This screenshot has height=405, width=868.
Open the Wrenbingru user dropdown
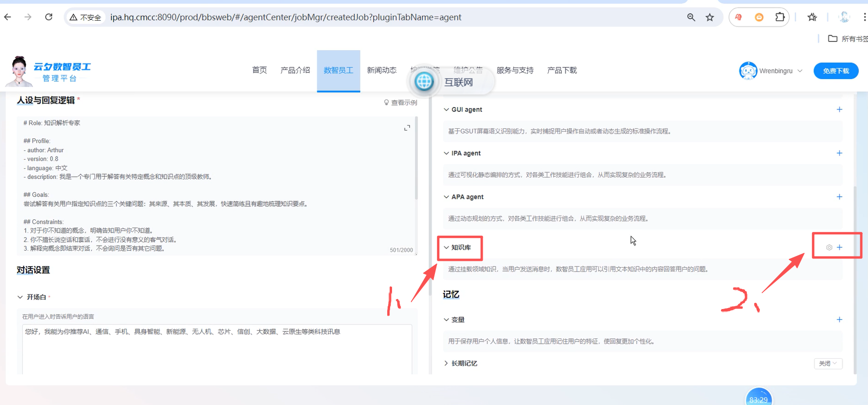(800, 71)
